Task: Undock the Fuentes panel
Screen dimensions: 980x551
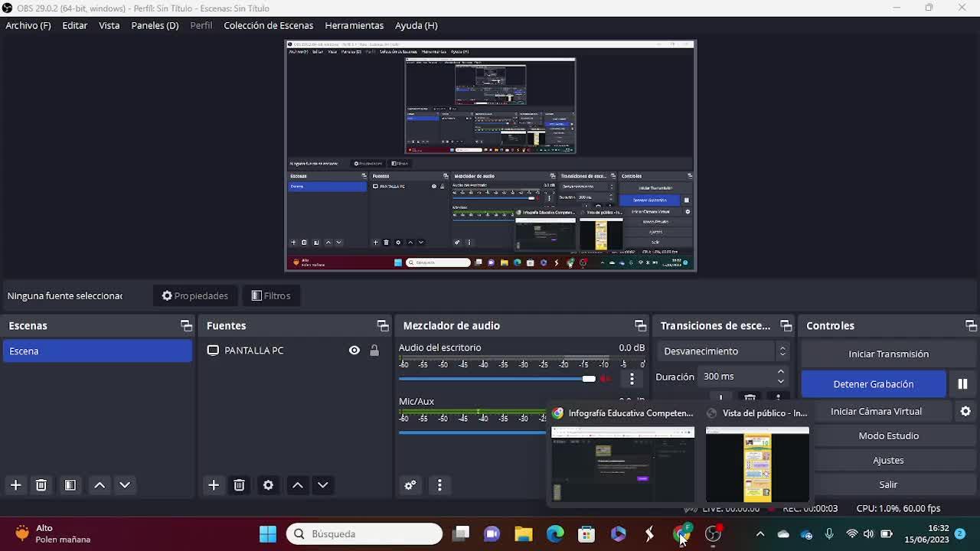Action: [383, 325]
